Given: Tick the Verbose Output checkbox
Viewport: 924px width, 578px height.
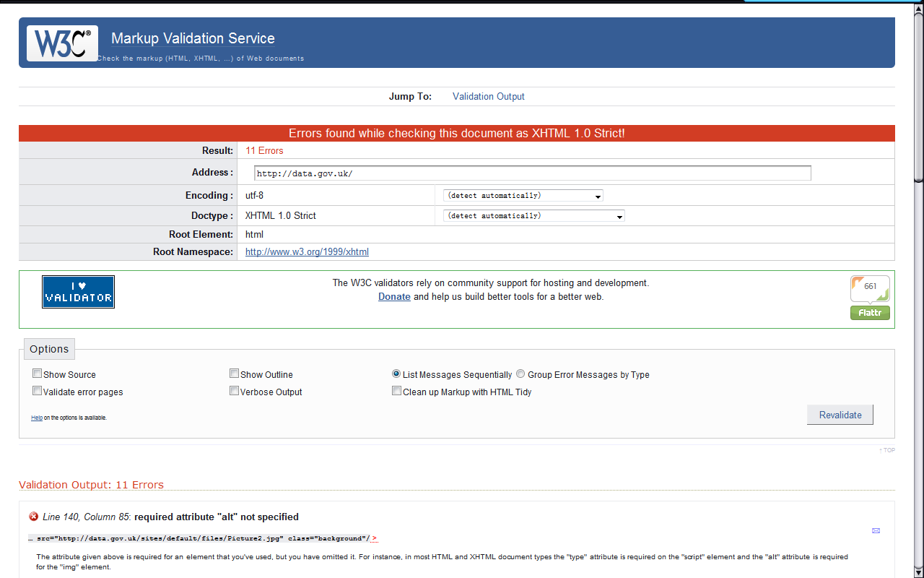Looking at the screenshot, I should (234, 391).
